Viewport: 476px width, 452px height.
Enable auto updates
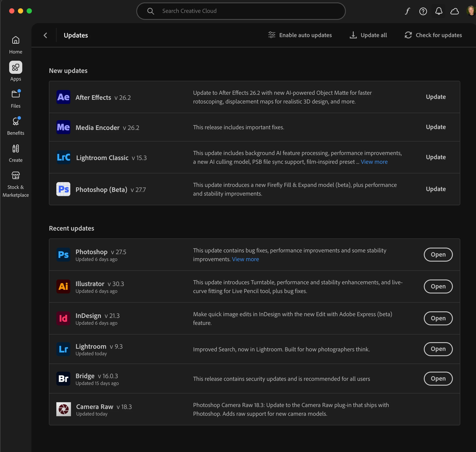[x=300, y=35]
